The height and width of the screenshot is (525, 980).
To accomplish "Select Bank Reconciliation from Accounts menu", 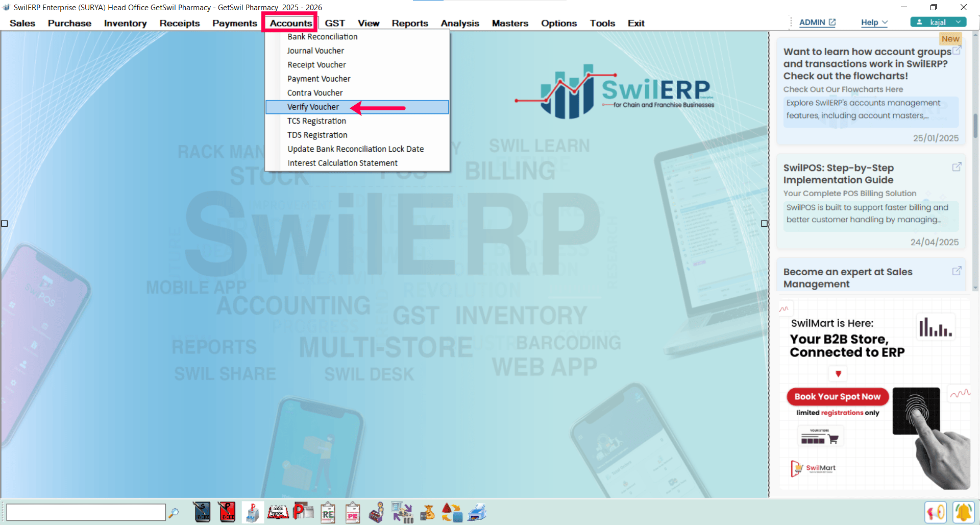I will (x=357, y=37).
